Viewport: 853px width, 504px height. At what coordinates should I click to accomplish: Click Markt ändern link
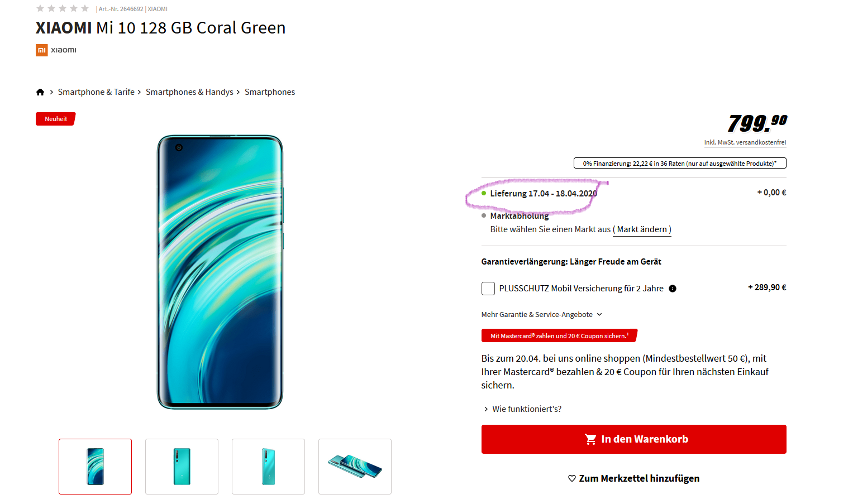click(642, 229)
